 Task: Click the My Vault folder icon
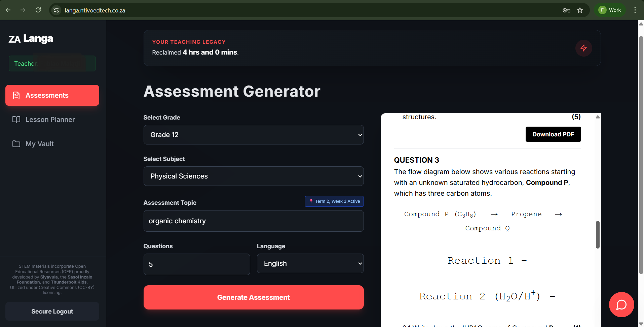16,144
